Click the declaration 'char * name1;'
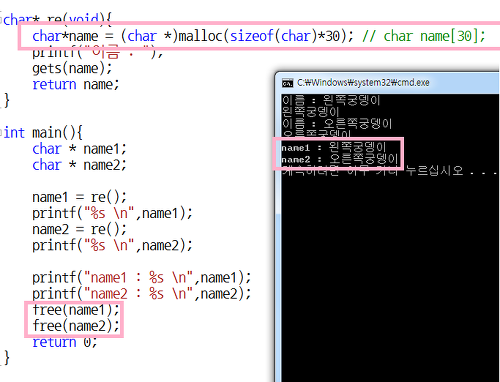The width and height of the screenshot is (500, 382). [79, 149]
